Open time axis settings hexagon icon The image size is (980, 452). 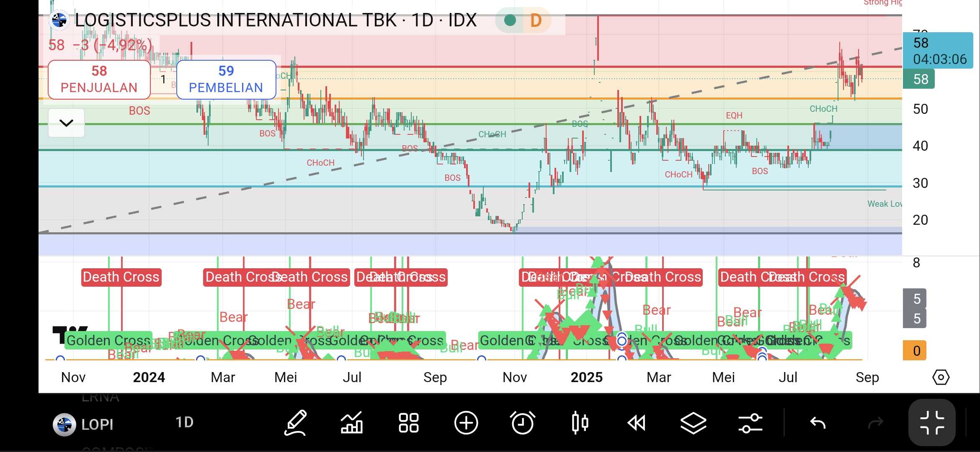941,378
